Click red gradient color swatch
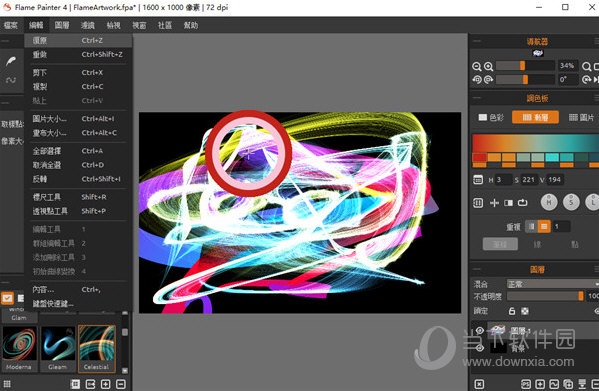Viewport: 599px width, 391px height. click(479, 157)
